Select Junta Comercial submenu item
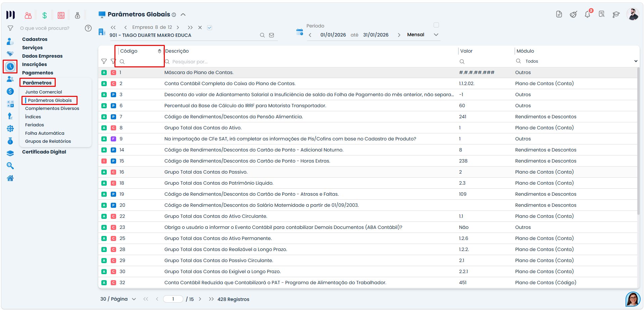 [x=44, y=92]
